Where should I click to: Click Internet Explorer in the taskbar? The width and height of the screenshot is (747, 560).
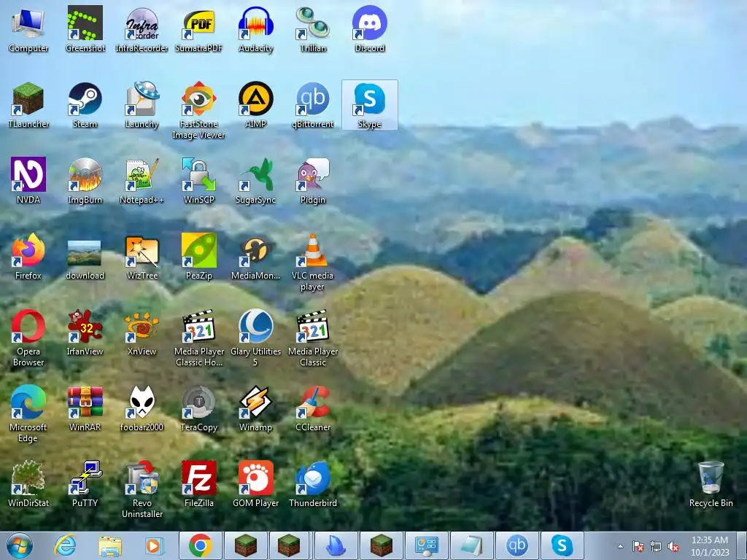tap(65, 545)
